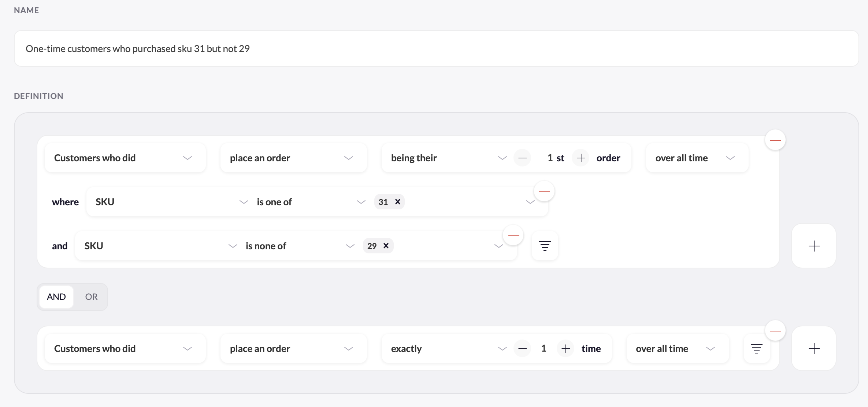Viewport: 868px width, 407px height.
Task: Remove the 31 SKU tag with x
Action: pyautogui.click(x=398, y=202)
